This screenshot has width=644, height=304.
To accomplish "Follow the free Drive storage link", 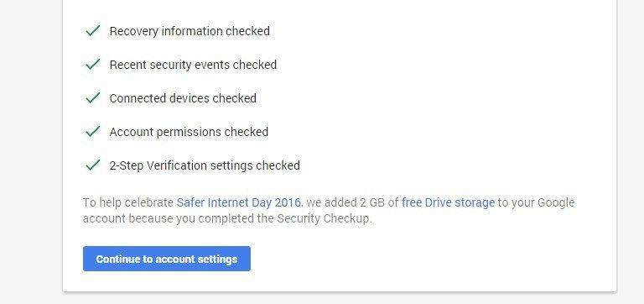I will [448, 202].
